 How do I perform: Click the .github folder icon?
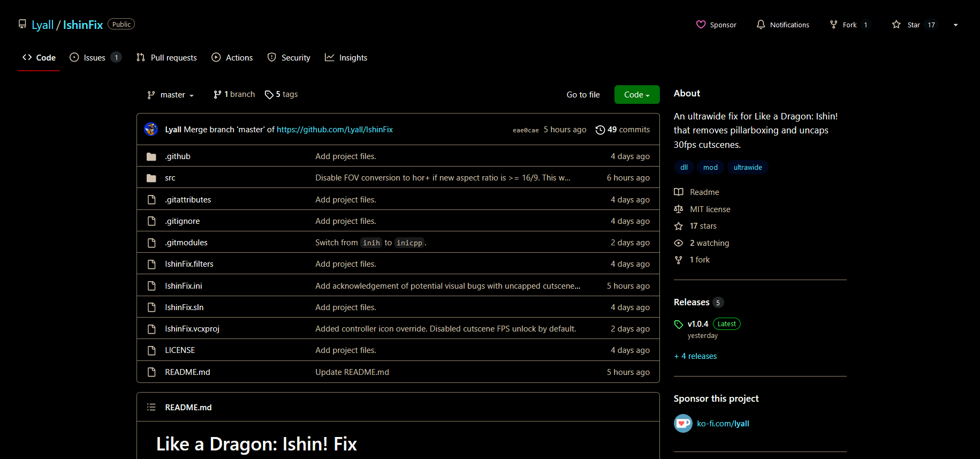point(151,156)
